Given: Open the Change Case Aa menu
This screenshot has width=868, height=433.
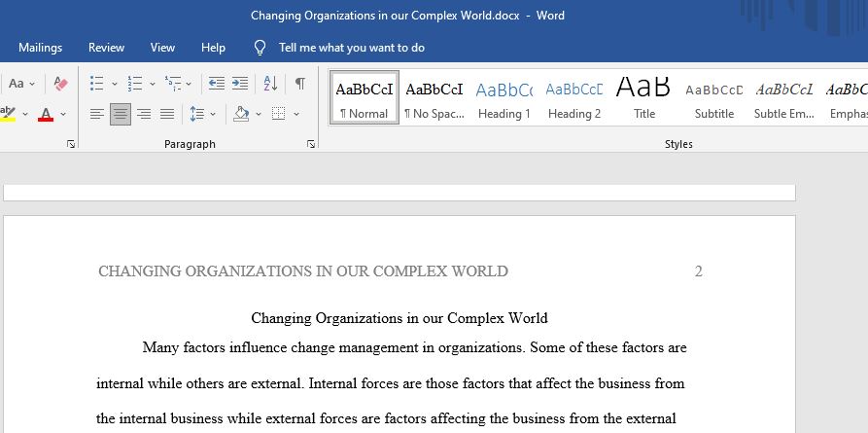Looking at the screenshot, I should coord(21,84).
